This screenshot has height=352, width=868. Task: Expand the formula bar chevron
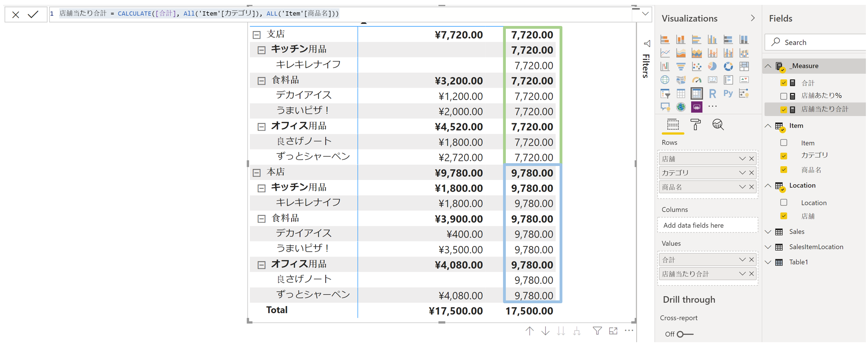click(x=645, y=14)
